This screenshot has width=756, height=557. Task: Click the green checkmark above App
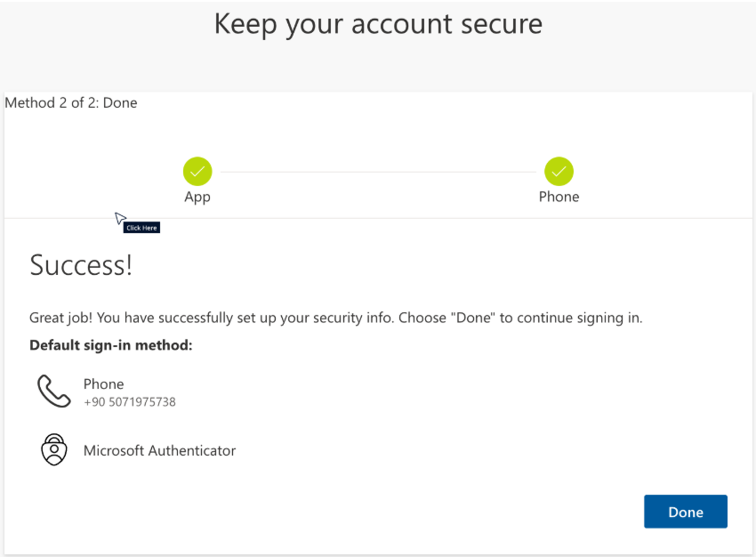(x=197, y=171)
